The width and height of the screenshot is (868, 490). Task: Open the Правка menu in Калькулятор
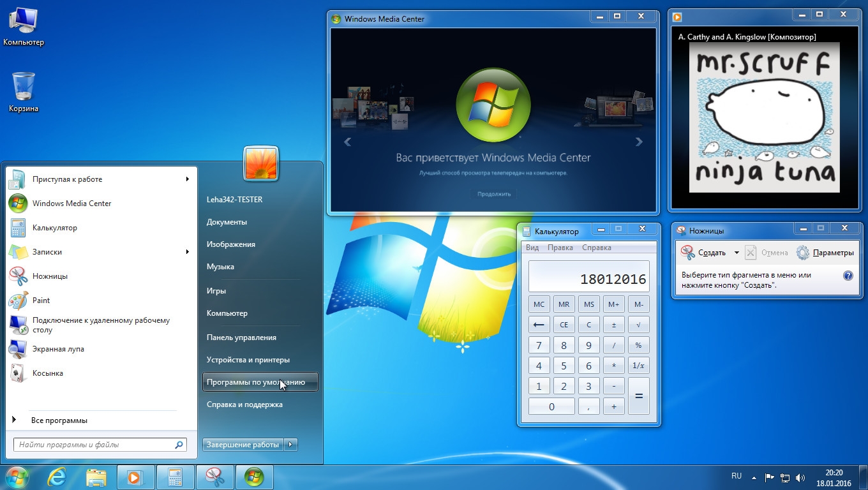560,248
